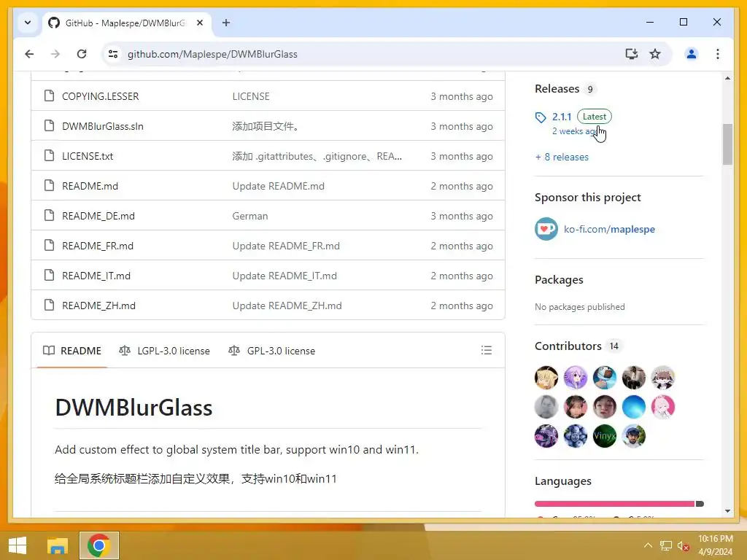Click file icon beside README_ZH.md
747x560 pixels.
pos(49,306)
